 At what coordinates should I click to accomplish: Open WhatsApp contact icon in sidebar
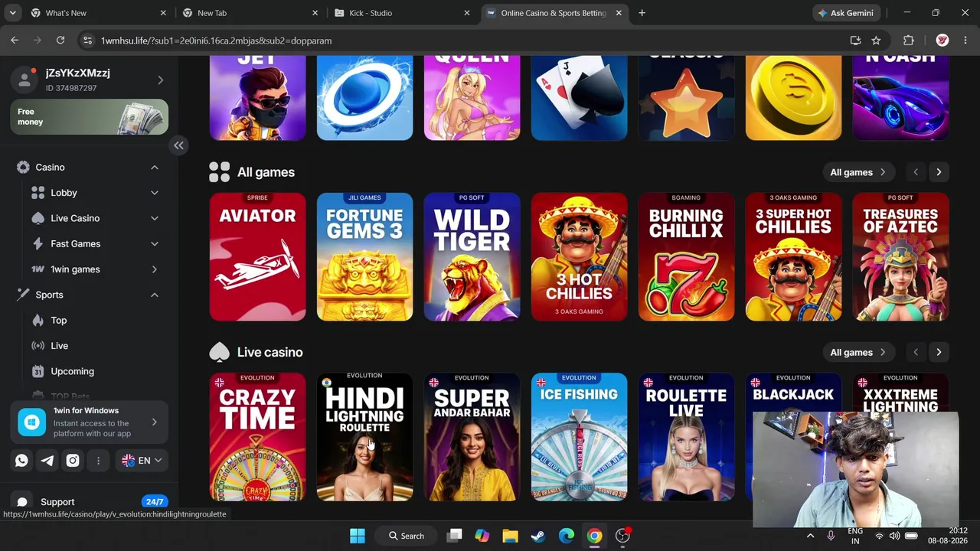click(x=21, y=460)
